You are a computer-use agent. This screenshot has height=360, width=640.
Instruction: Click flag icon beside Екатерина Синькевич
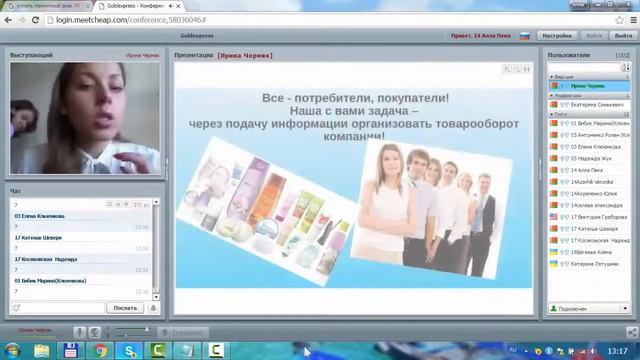click(553, 105)
